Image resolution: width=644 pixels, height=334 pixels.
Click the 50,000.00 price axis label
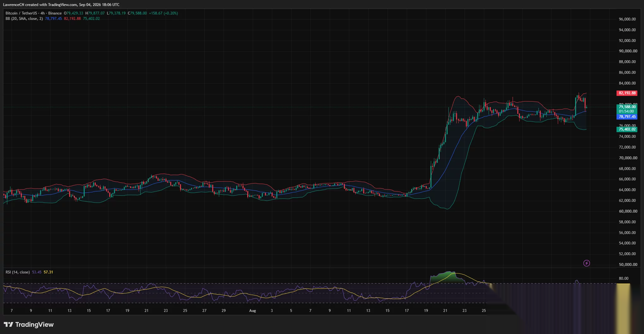point(628,265)
